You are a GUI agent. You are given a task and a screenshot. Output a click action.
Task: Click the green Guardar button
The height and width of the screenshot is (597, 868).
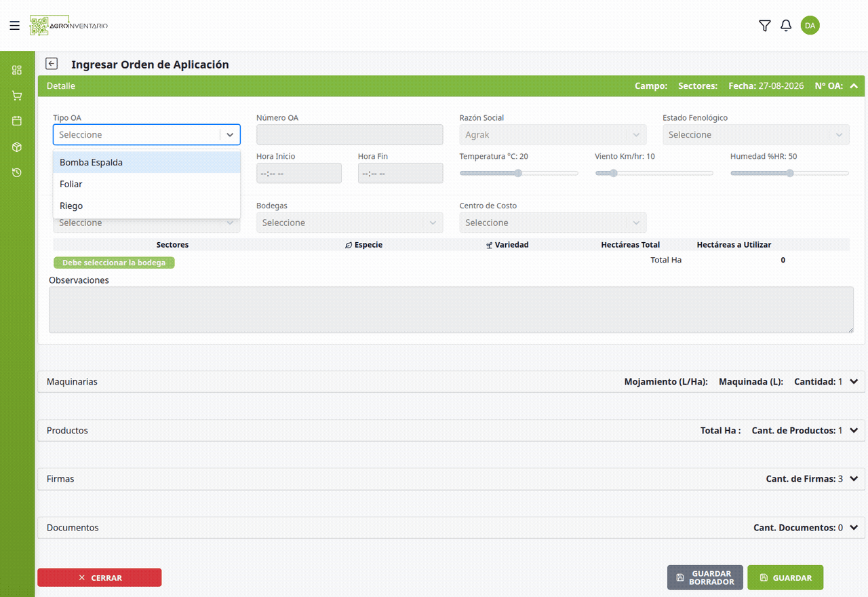[x=785, y=577]
